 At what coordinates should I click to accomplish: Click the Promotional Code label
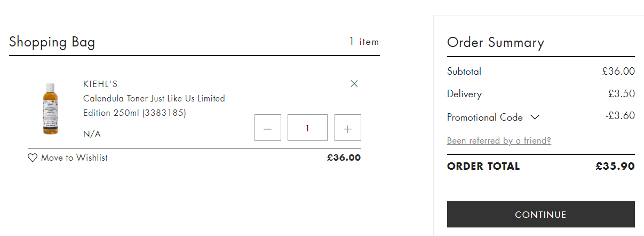pos(485,117)
